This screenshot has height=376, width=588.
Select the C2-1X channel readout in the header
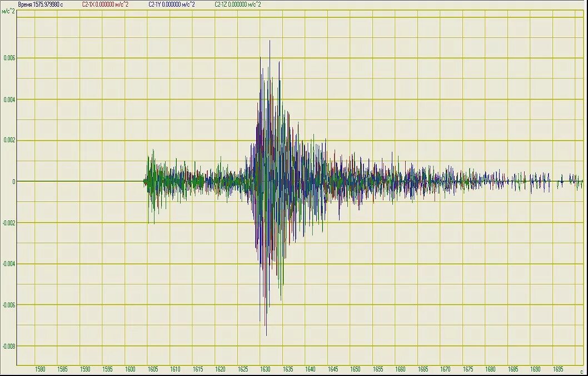(105, 4)
